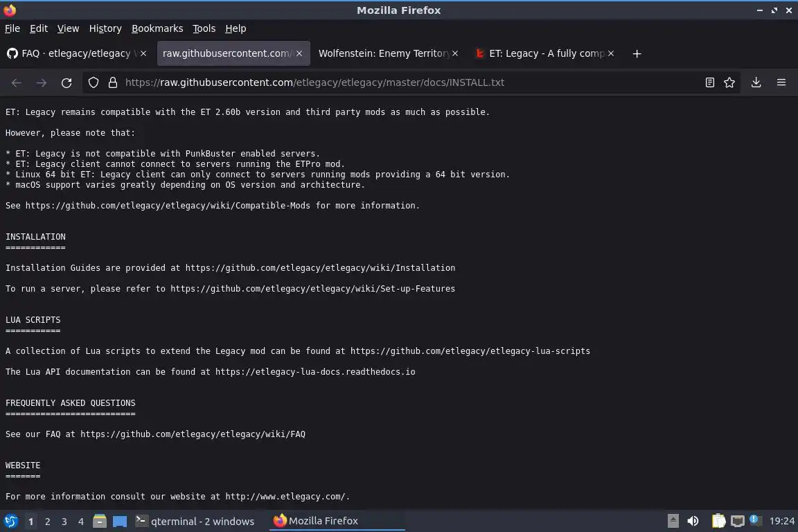Image resolution: width=798 pixels, height=532 pixels.
Task: Open a new tab with plus button
Action: coord(637,53)
